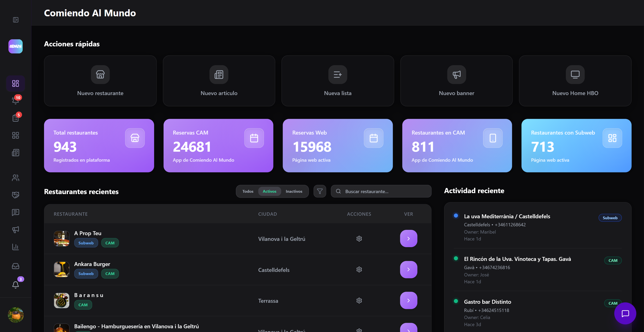644x332 pixels.
Task: Open sidebar alerts with 10 badge
Action: [16, 100]
